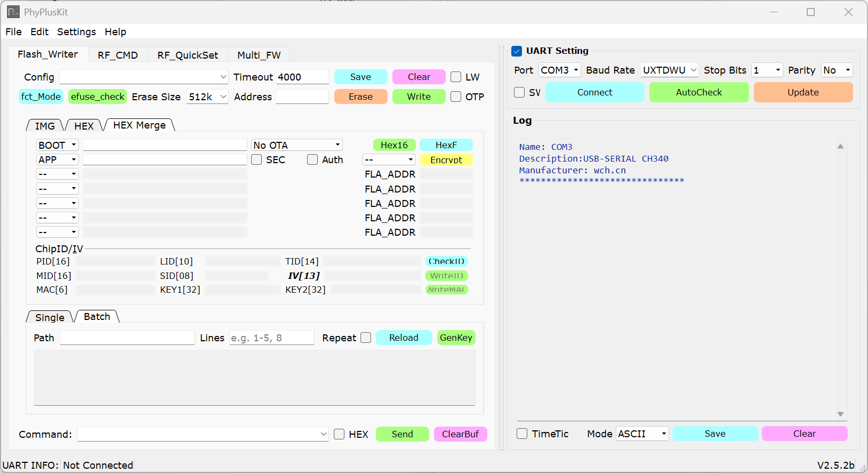Click the Reload button
868x473 pixels.
tap(404, 338)
